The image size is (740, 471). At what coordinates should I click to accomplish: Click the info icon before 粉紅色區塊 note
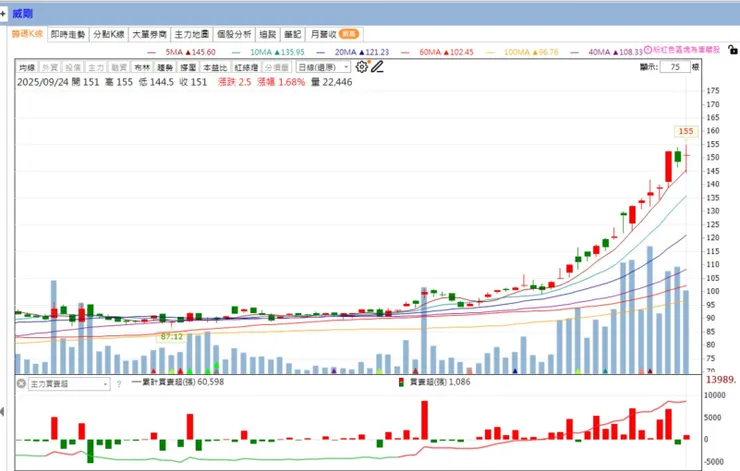click(648, 50)
